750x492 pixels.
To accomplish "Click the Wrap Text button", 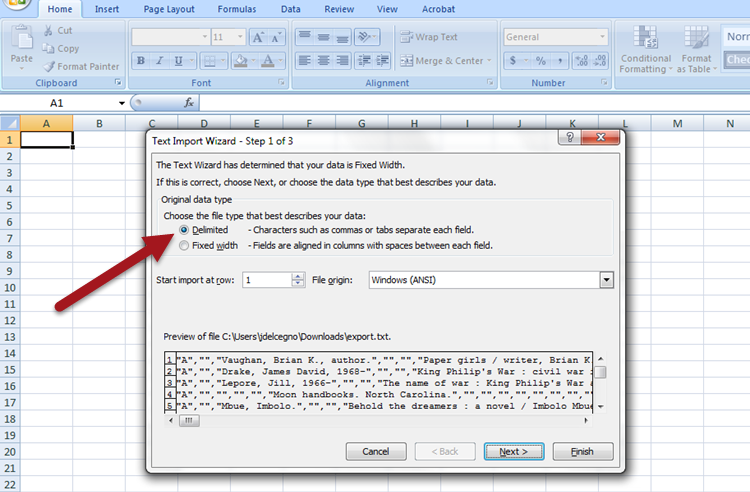I will click(x=429, y=37).
